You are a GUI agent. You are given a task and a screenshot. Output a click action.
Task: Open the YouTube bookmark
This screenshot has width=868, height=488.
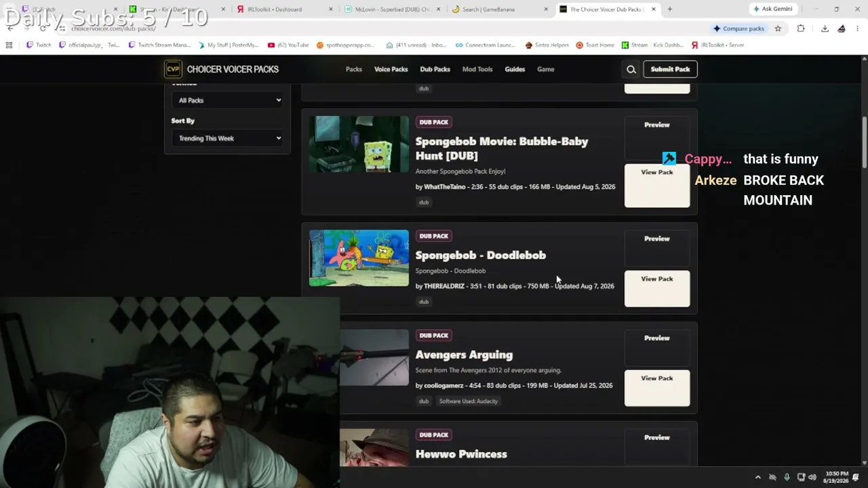click(288, 45)
